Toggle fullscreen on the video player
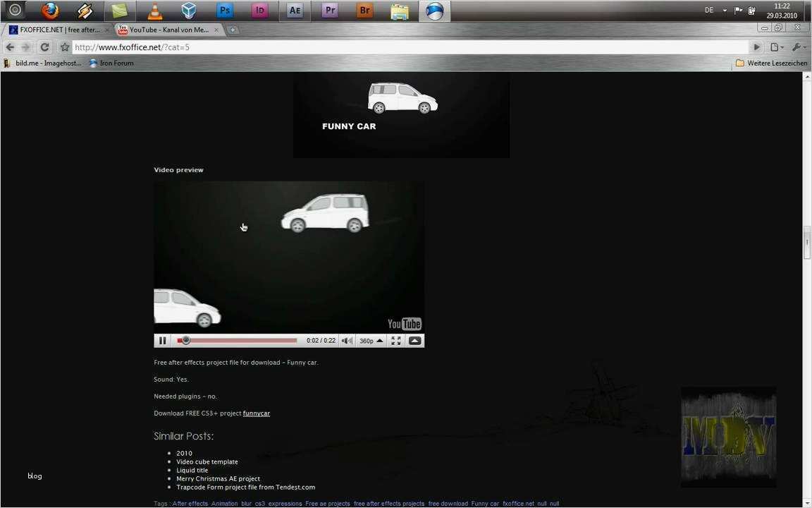 [396, 341]
